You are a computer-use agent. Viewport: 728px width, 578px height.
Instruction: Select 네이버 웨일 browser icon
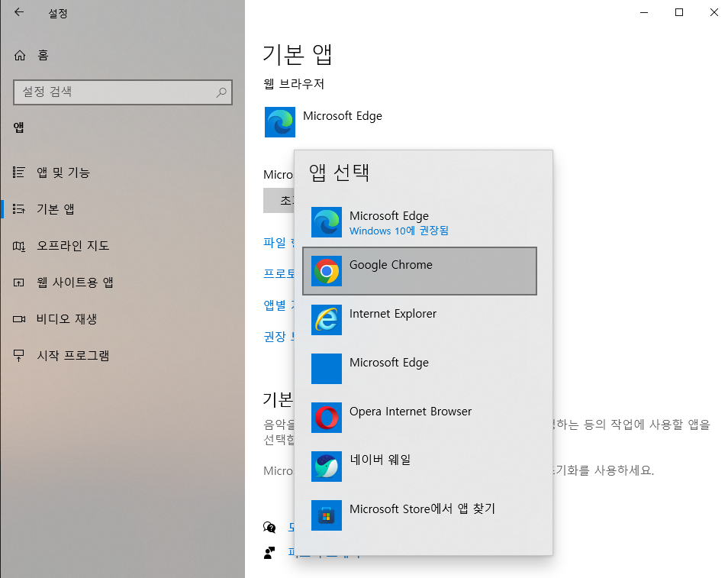tap(327, 467)
